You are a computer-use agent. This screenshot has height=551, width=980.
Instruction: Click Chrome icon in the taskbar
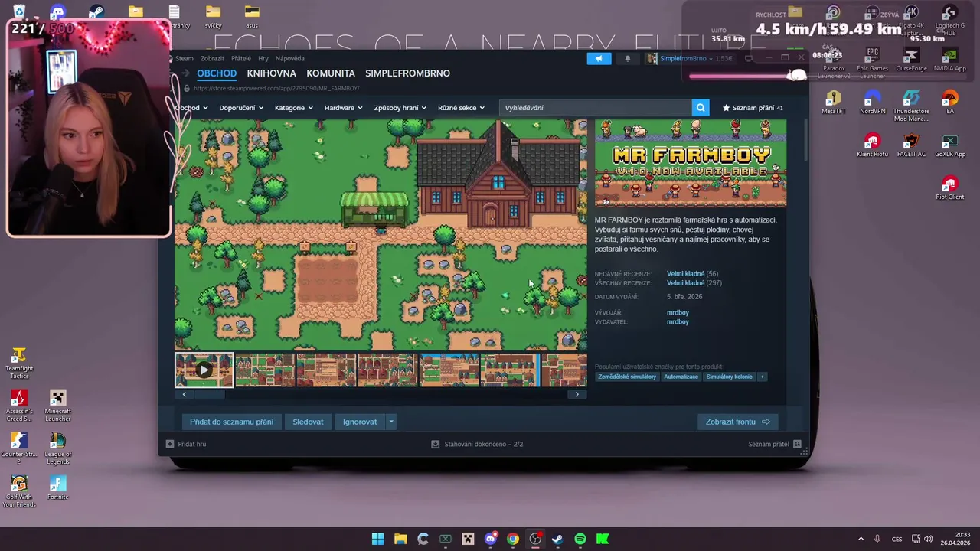(x=513, y=539)
